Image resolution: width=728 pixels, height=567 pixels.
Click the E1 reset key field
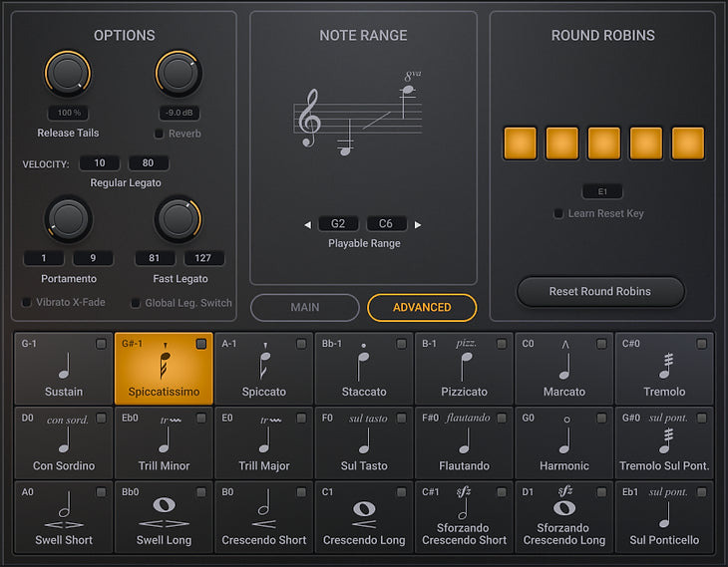click(602, 191)
